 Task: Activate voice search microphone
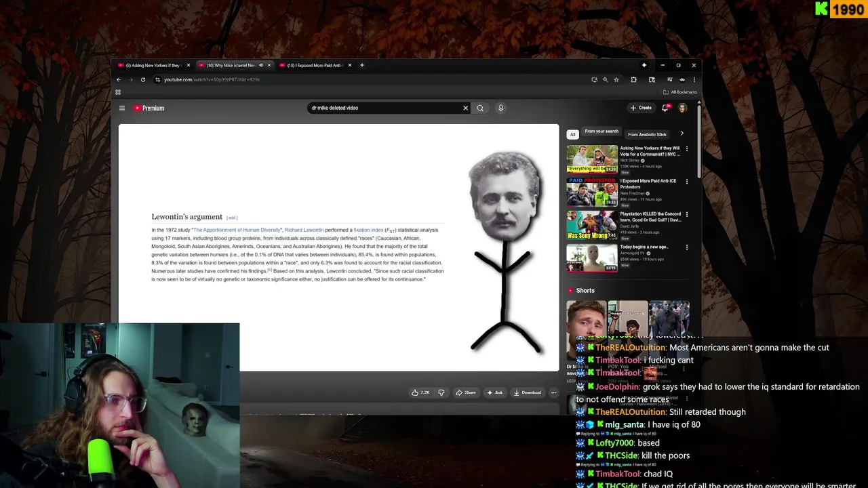[x=501, y=108]
